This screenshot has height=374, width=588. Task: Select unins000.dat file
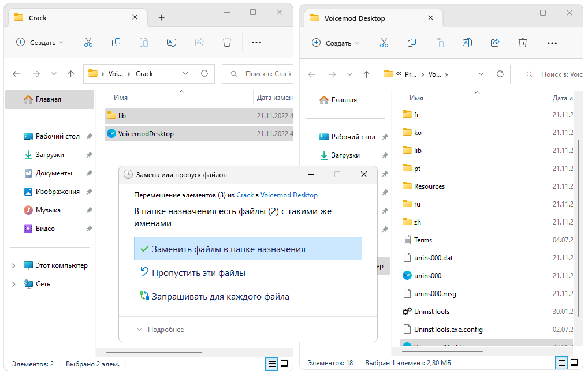pyautogui.click(x=427, y=258)
